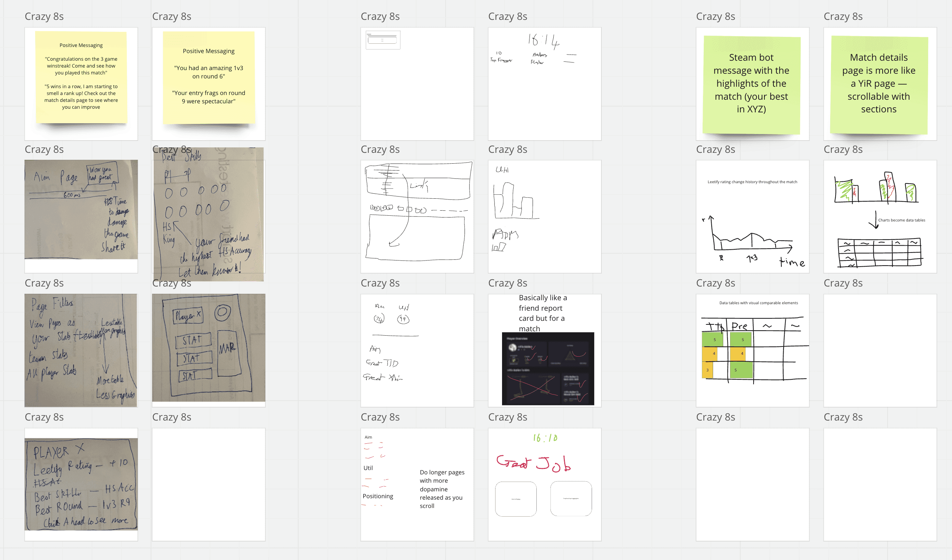
Task: Open the 'Player X' STAT and MAP sketch photo
Action: pos(209,348)
